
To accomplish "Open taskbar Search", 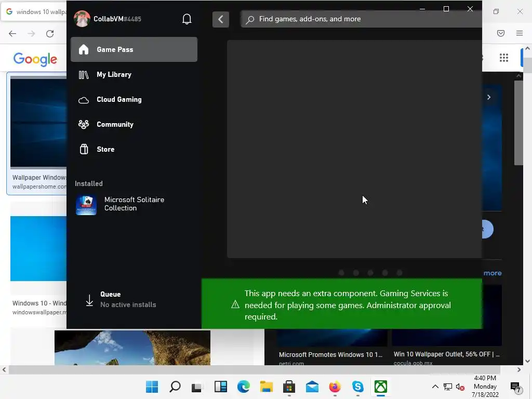I will [x=175, y=387].
